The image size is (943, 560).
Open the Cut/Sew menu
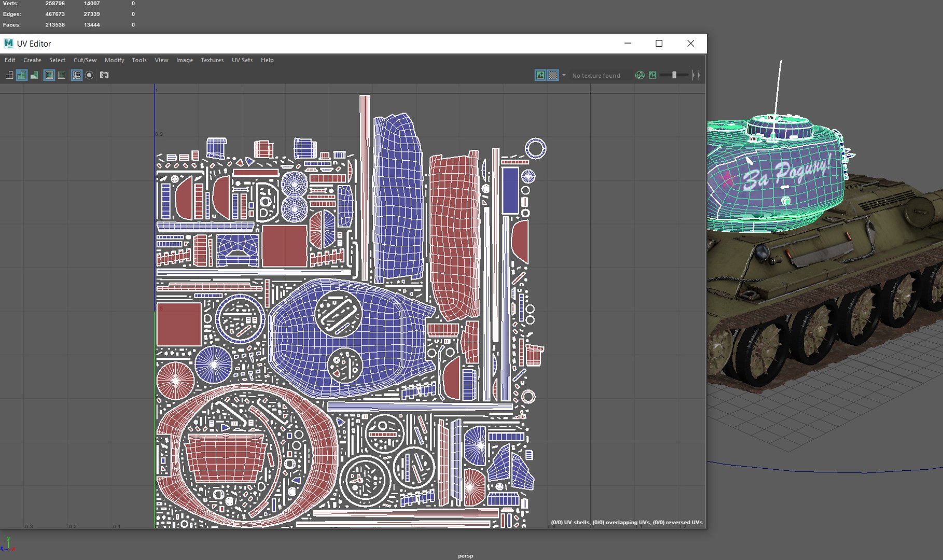(85, 60)
